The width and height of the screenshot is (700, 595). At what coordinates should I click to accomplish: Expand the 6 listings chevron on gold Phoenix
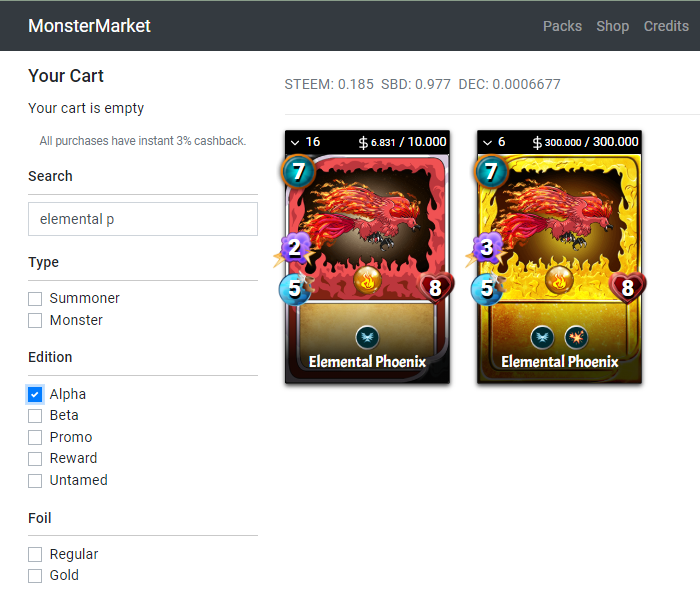487,142
